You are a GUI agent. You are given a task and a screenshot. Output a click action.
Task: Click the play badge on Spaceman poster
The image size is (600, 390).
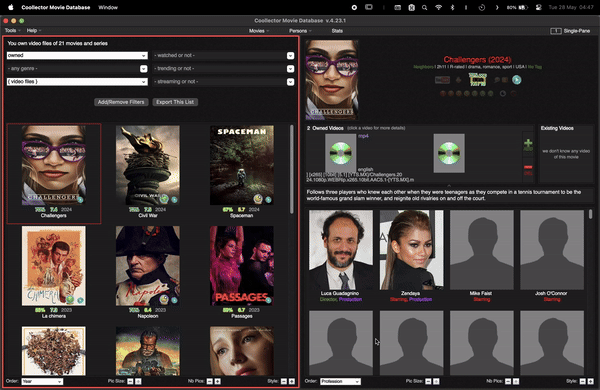pyautogui.click(x=268, y=199)
